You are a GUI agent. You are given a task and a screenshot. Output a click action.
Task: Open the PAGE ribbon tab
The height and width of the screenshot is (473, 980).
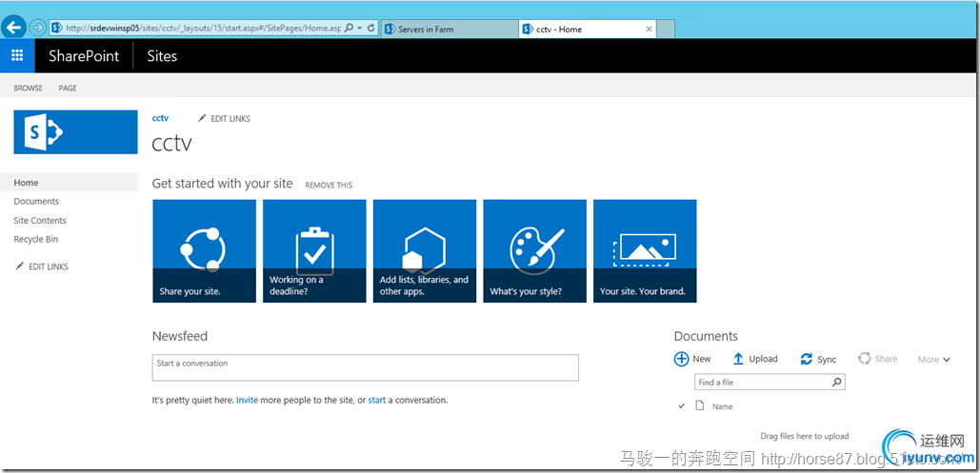[x=68, y=89]
